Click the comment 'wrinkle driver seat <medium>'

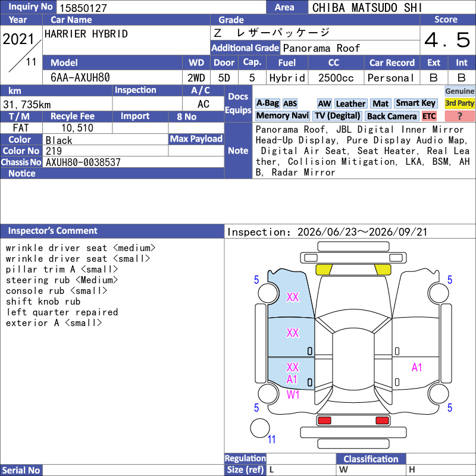(x=81, y=248)
